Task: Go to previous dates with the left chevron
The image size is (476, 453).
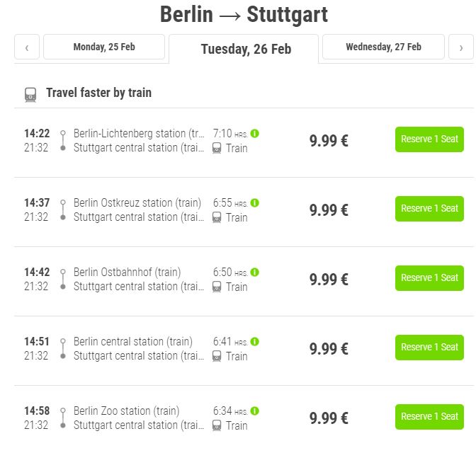Action: click(27, 47)
